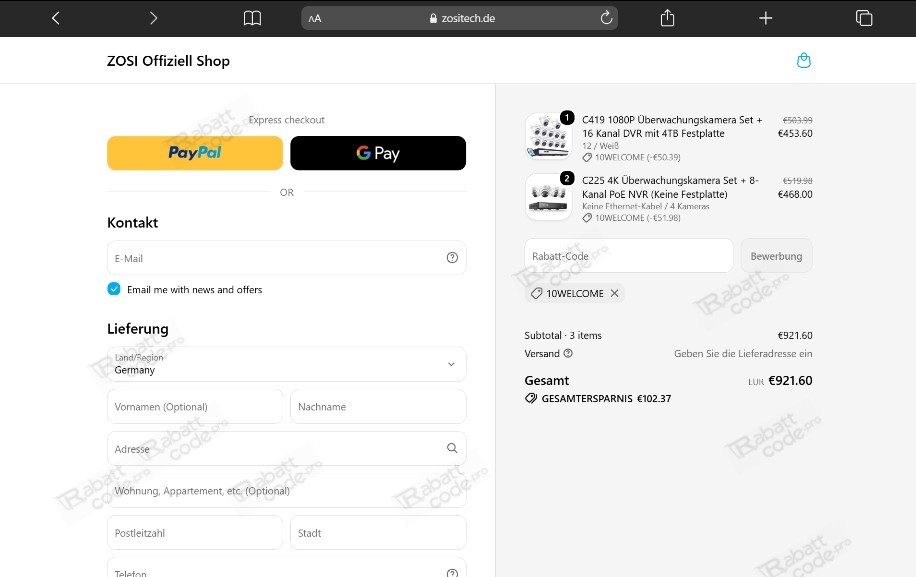This screenshot has width=916, height=577.
Task: Show the open tabs overview icon
Action: point(864,18)
